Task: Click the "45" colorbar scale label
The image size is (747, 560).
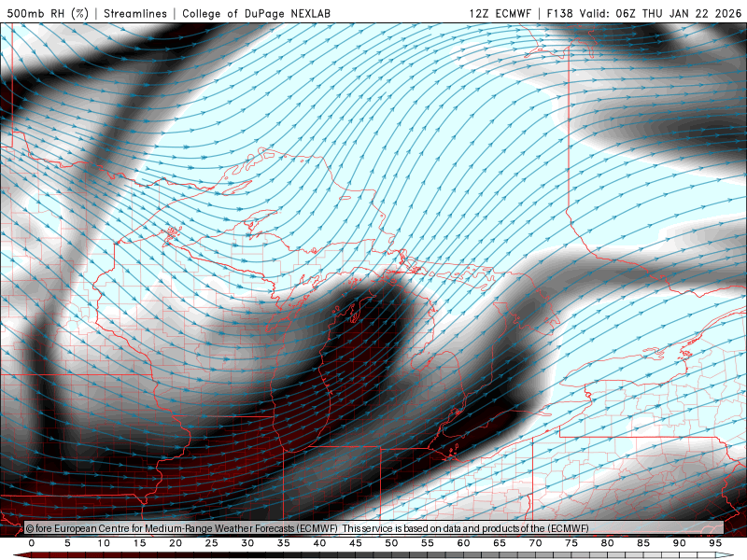Action: [356, 543]
